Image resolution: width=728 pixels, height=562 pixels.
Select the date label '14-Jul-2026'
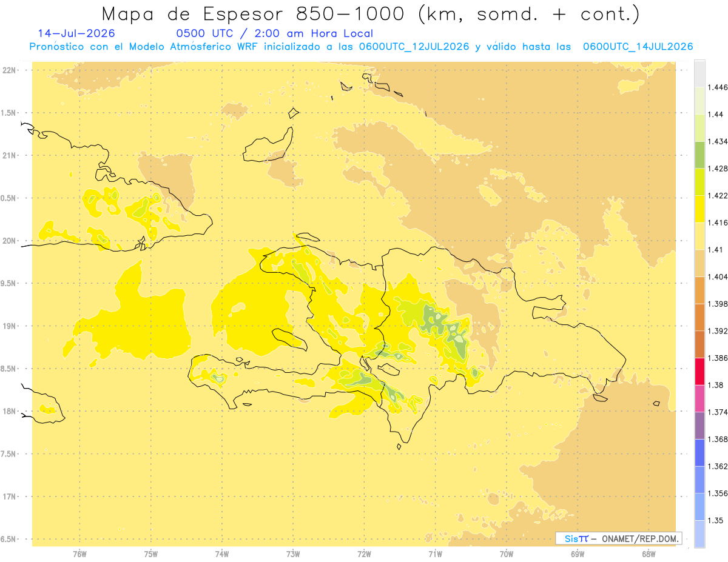pyautogui.click(x=76, y=33)
